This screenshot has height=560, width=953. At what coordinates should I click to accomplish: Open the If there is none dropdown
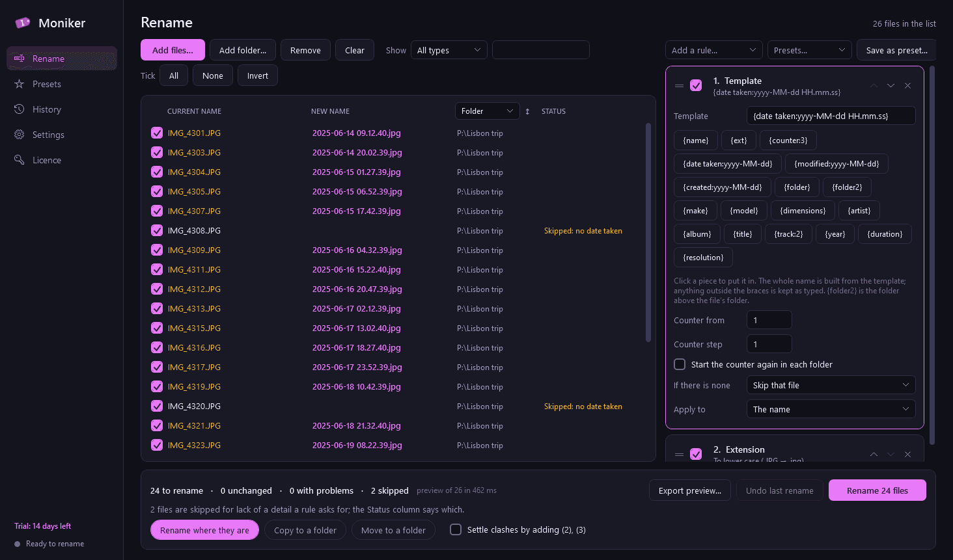tap(831, 385)
